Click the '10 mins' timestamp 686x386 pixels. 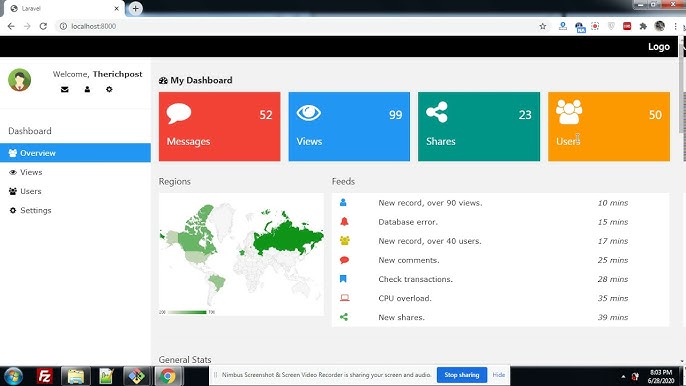point(612,203)
